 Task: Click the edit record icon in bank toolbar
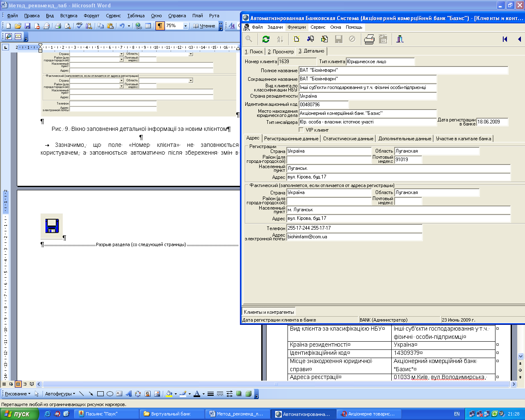click(324, 39)
